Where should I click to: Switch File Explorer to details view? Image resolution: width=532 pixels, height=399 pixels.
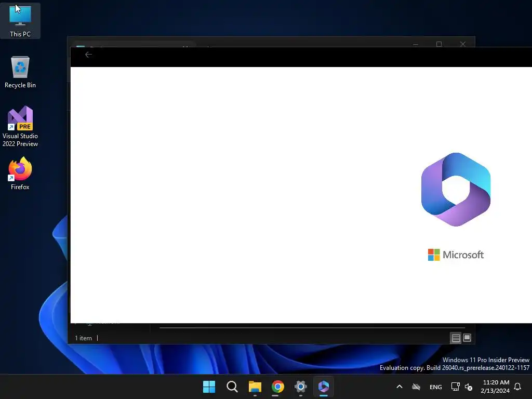[x=456, y=338]
